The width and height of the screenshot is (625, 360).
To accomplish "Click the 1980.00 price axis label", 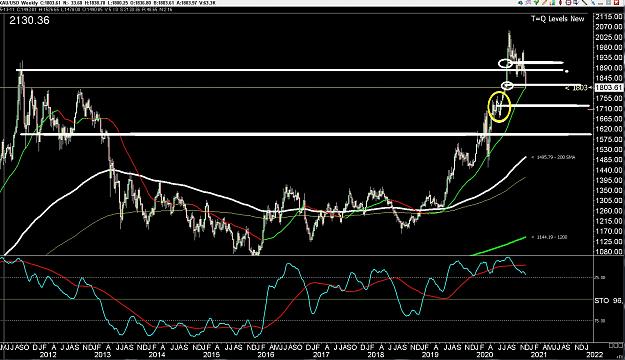I will pos(608,47).
